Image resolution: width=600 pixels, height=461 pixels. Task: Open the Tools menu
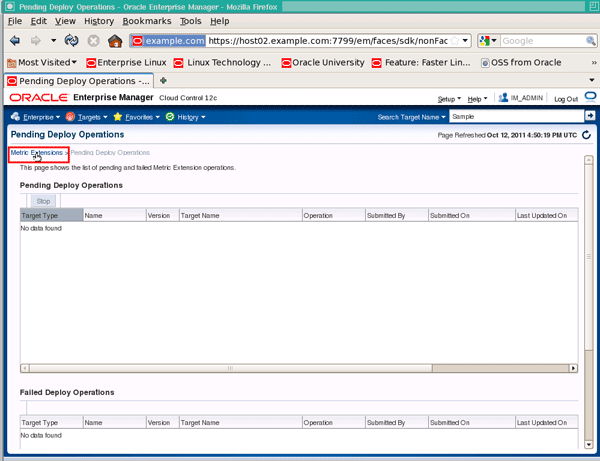pyautogui.click(x=191, y=21)
